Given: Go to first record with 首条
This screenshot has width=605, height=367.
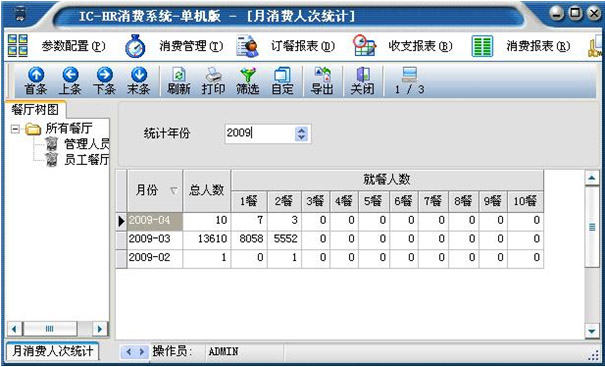Looking at the screenshot, I should click(x=35, y=81).
